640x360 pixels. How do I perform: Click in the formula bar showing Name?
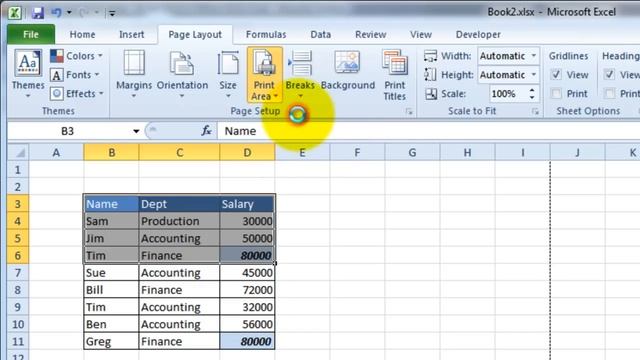(x=429, y=131)
